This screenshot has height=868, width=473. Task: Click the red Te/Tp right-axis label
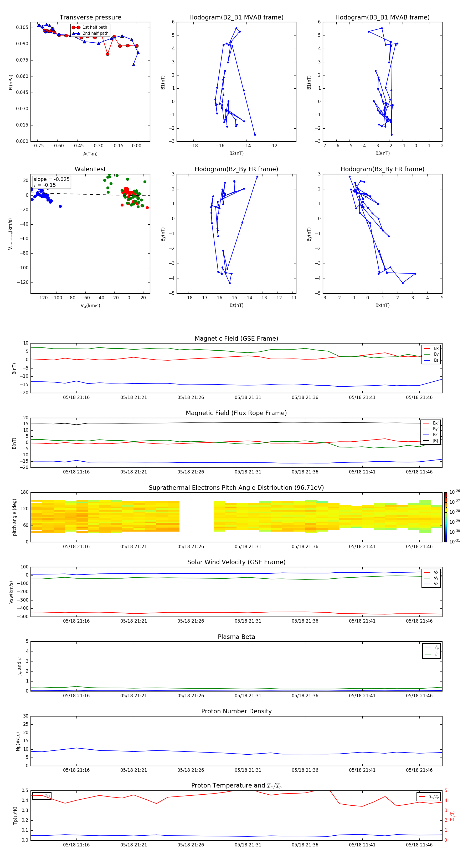pyautogui.click(x=453, y=816)
